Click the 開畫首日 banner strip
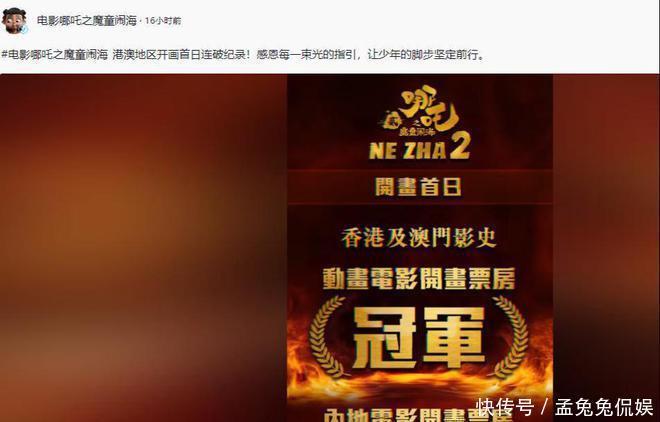Screen dimensions: 660x422 [x=420, y=187]
